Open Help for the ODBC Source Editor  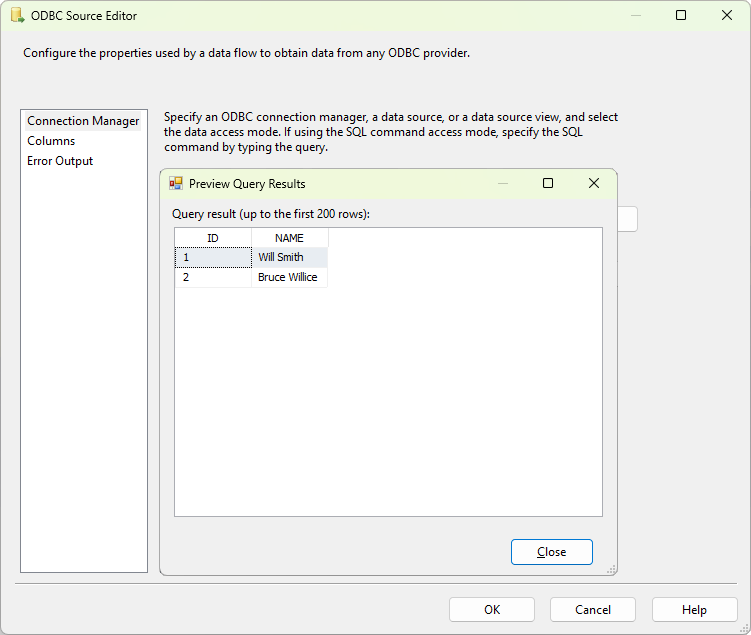694,610
